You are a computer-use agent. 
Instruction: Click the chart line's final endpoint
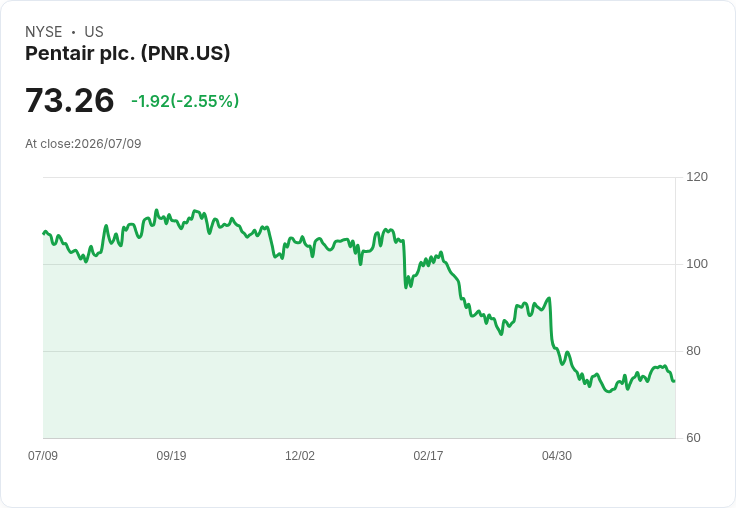(674, 381)
